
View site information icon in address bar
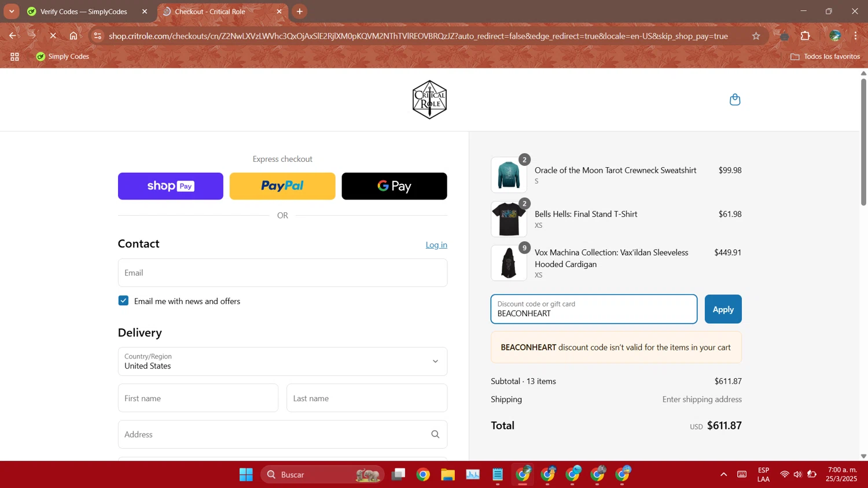(97, 36)
